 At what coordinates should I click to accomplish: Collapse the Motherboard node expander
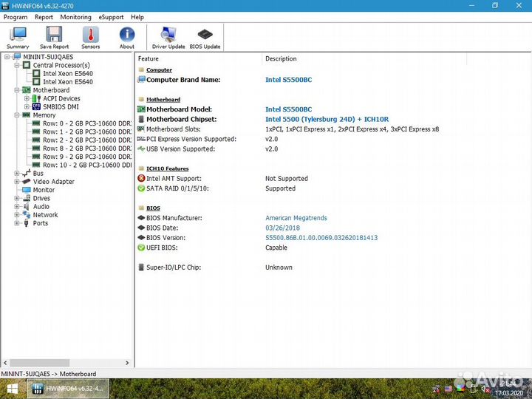[x=16, y=90]
